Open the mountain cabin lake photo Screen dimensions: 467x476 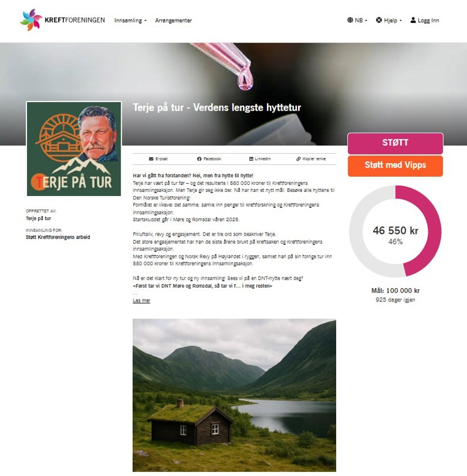coord(234,395)
